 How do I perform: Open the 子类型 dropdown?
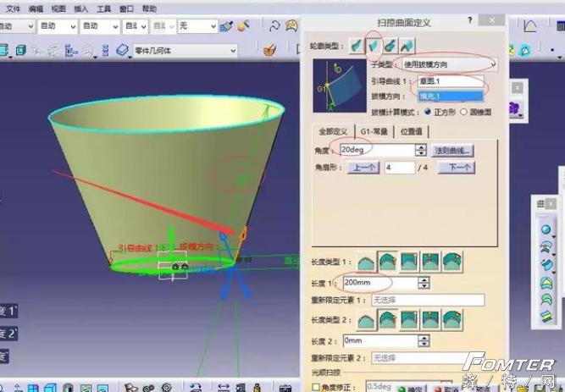pyautogui.click(x=448, y=65)
